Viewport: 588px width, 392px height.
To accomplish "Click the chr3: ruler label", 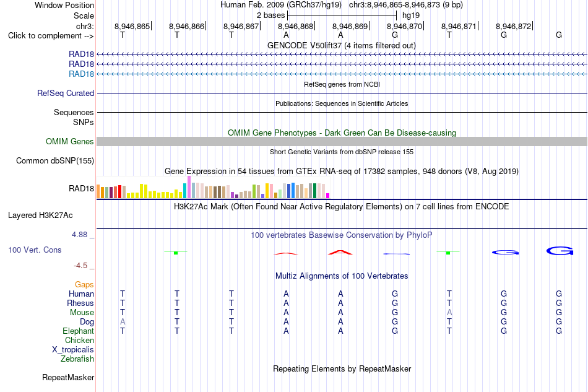I will coord(85,26).
